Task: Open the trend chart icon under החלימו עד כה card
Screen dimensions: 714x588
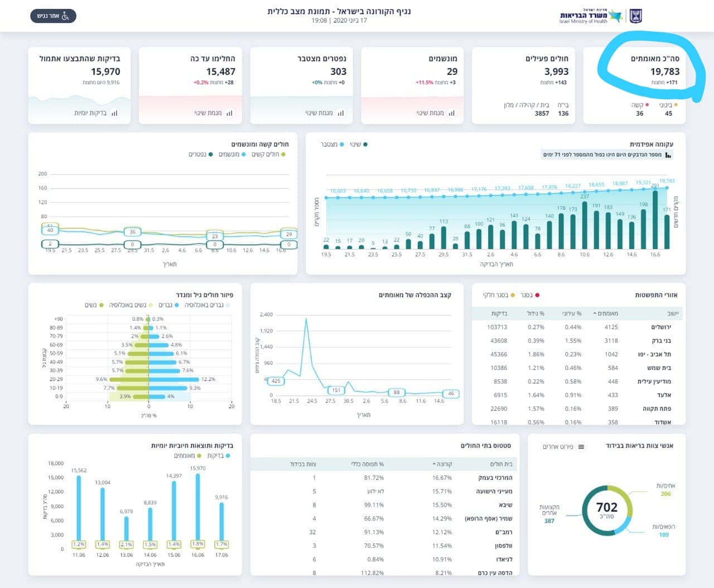Action: click(x=229, y=113)
